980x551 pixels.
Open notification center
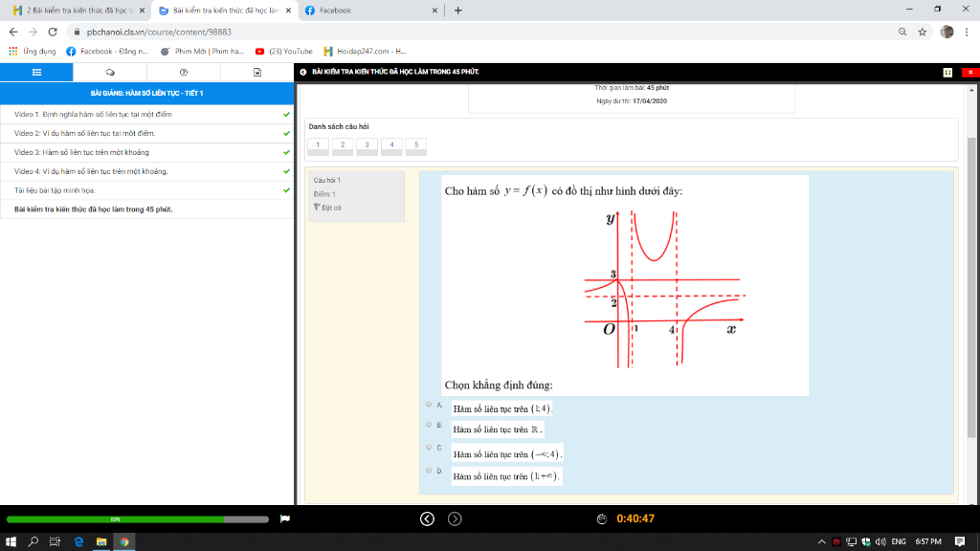960,541
